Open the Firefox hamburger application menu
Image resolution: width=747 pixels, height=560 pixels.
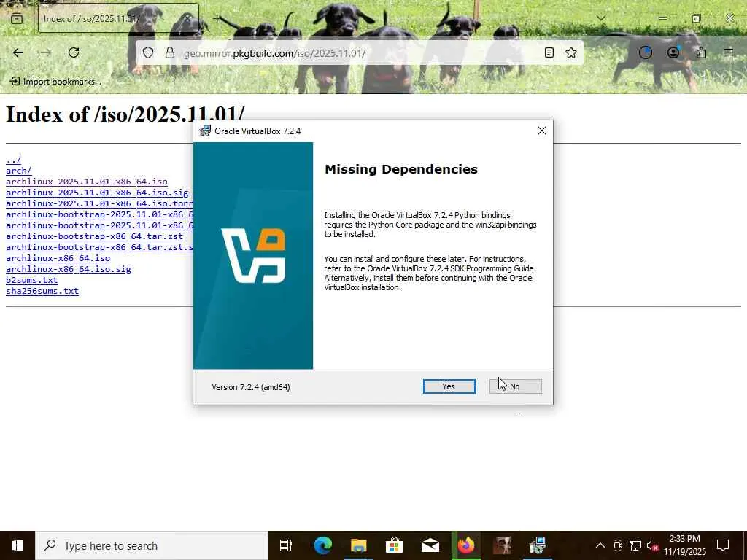click(729, 52)
